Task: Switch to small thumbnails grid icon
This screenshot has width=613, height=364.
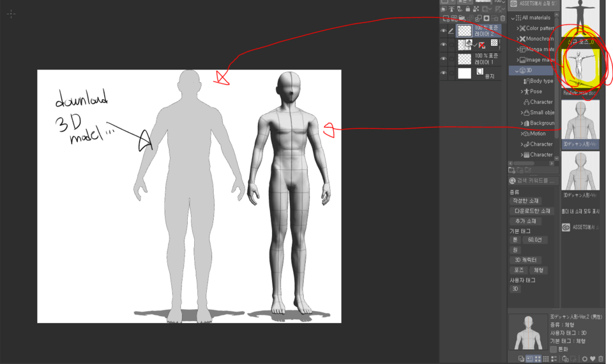Action: tap(546, 358)
